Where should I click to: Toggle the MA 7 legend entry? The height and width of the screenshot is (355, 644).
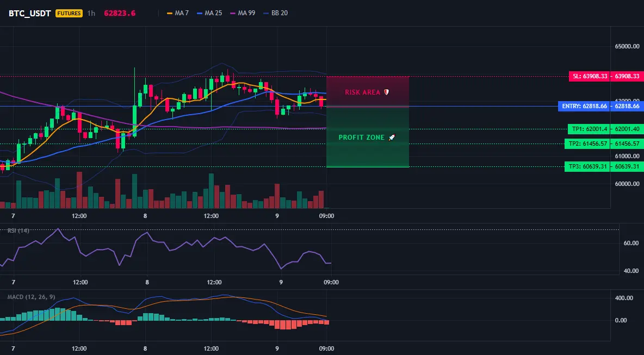point(177,13)
